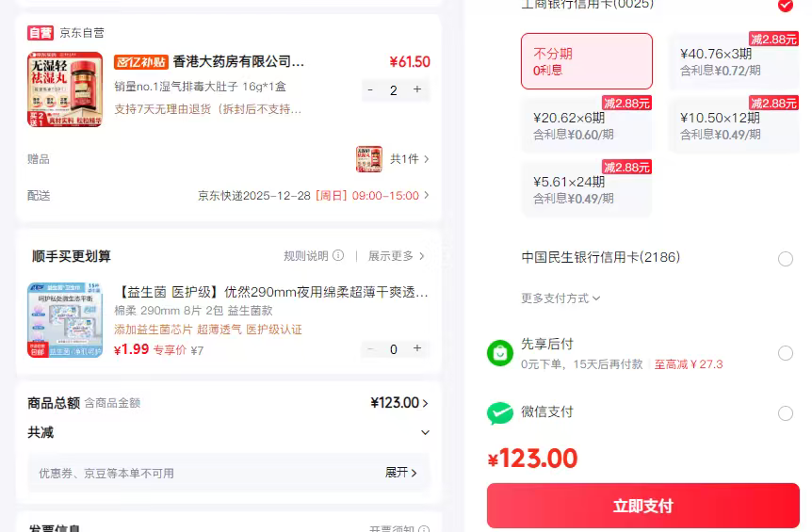This screenshot has height=532, width=812.
Task: Decrease medicine quantity with minus icon
Action: (370, 90)
